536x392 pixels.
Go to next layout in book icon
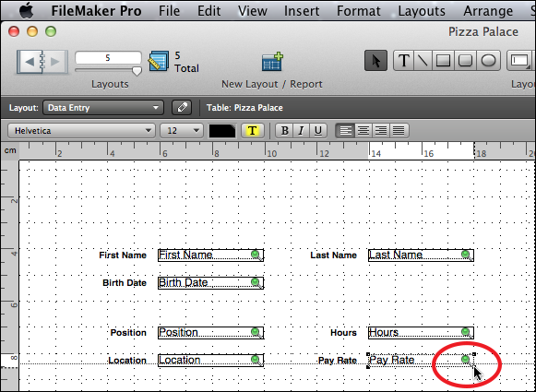click(x=55, y=62)
